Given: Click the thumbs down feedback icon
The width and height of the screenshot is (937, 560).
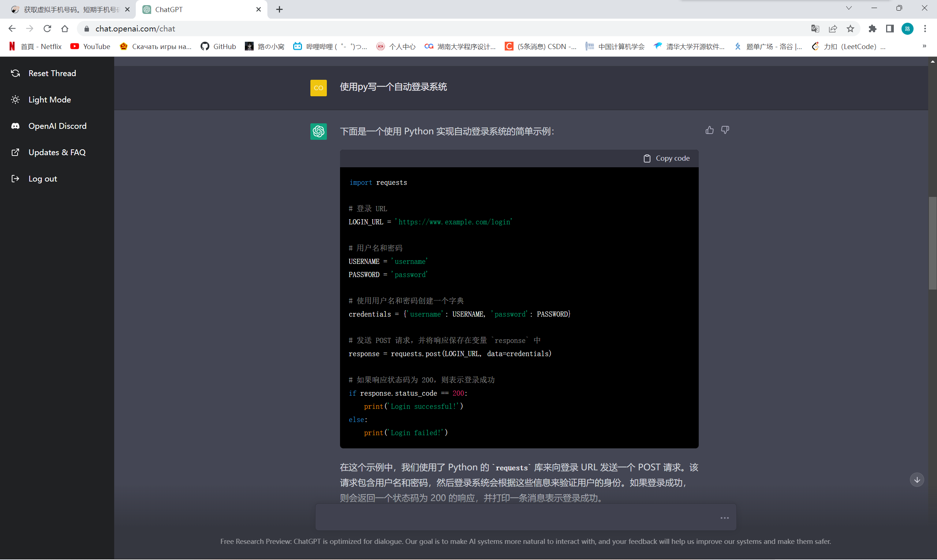Looking at the screenshot, I should [725, 130].
